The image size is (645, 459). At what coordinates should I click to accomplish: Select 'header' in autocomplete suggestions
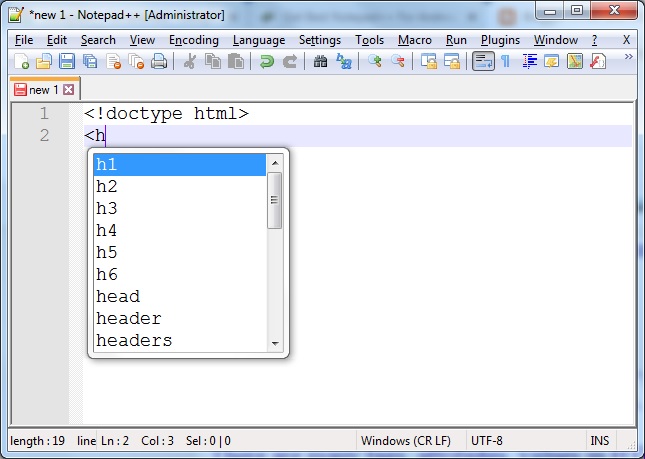coord(179,318)
